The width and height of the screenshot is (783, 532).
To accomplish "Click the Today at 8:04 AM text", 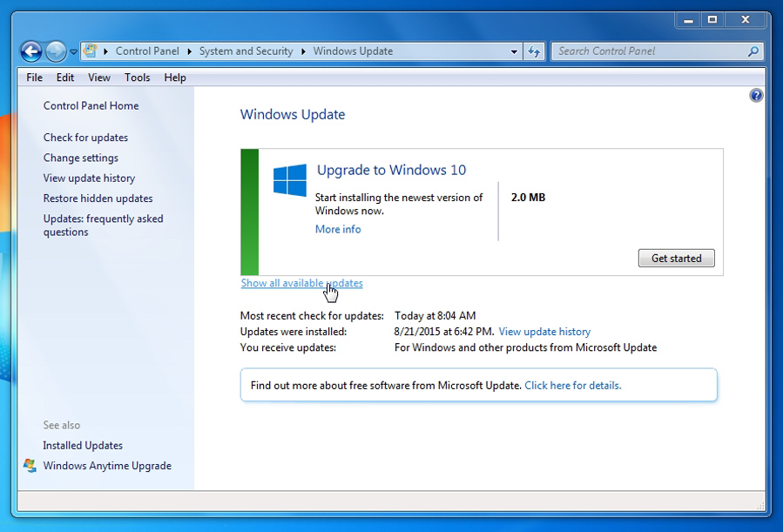I will 435,315.
